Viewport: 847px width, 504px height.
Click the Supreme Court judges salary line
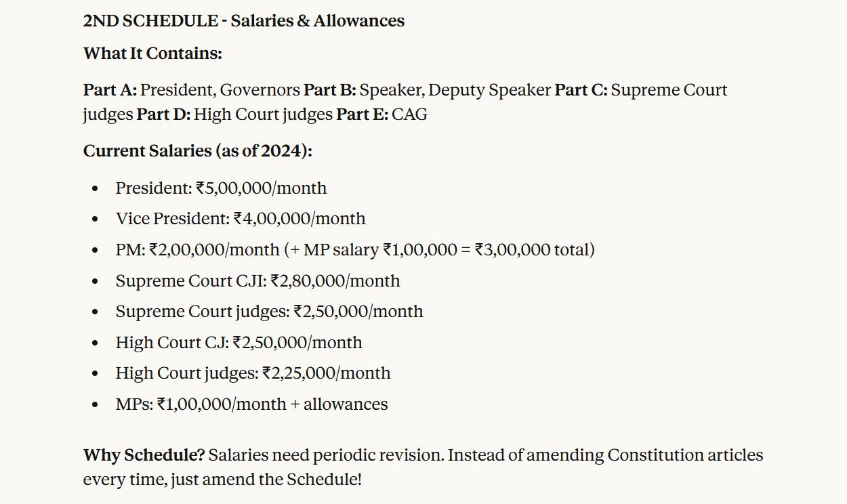(269, 312)
